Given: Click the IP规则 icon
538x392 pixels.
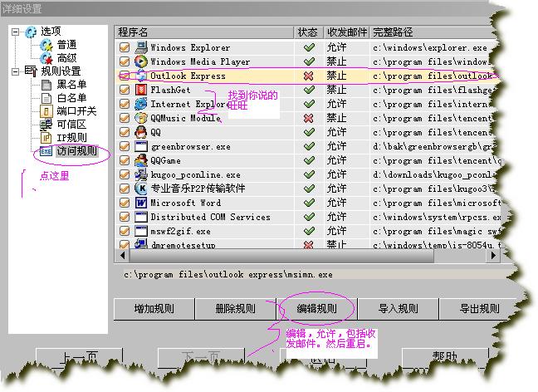Looking at the screenshot, I should 46,138.
